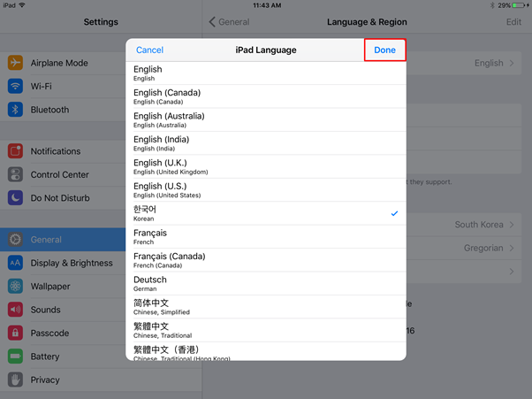Tap the Control Center icon
This screenshot has width=532, height=399.
(x=15, y=174)
